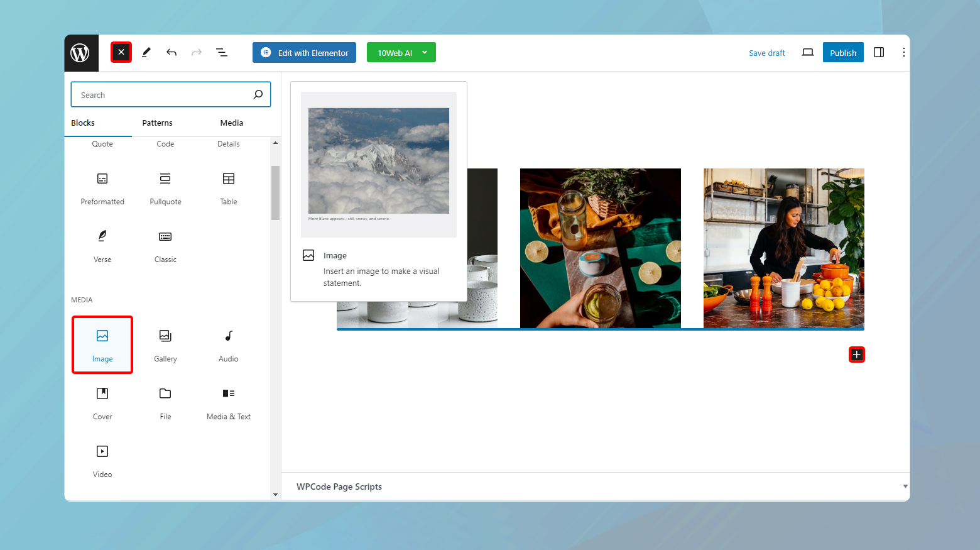Save the page as a draft
Image resolution: width=980 pixels, height=550 pixels.
(766, 53)
